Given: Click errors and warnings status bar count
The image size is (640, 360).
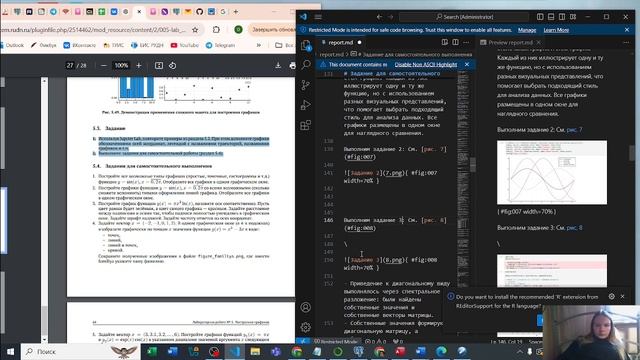Looking at the screenshot, I should pyautogui.click(x=376, y=341).
